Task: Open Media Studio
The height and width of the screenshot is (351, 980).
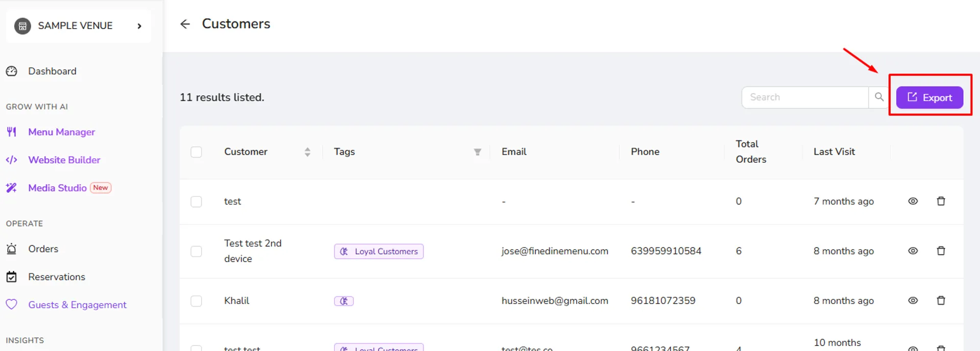Action: click(57, 188)
